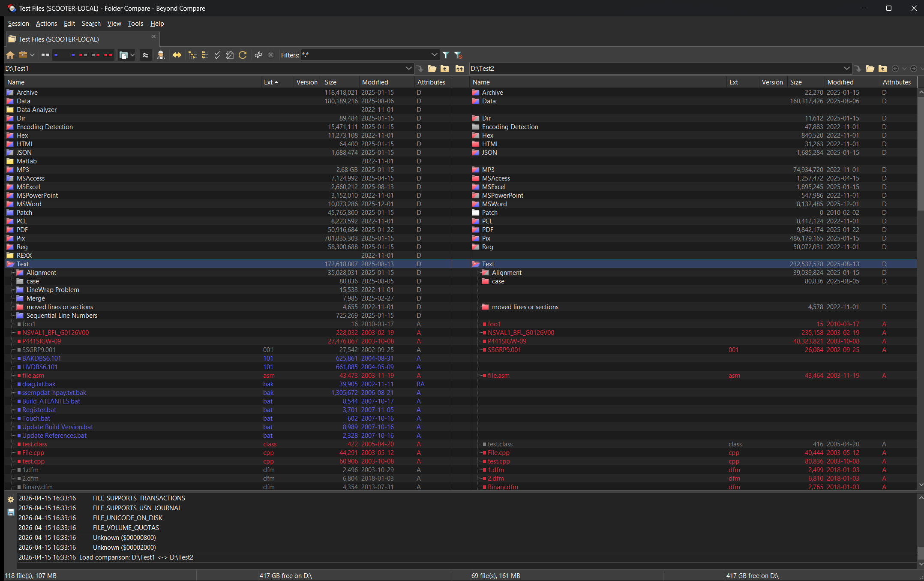924x581 pixels.
Task: Open the Actions menu
Action: 46,24
